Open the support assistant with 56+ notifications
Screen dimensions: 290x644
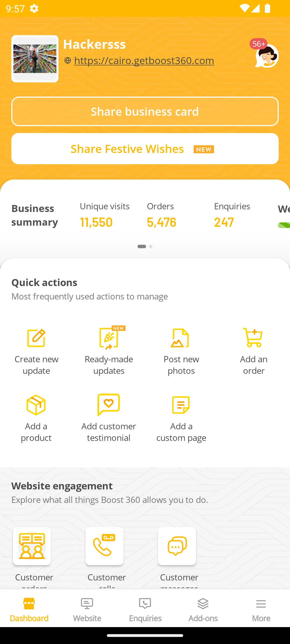point(266,56)
